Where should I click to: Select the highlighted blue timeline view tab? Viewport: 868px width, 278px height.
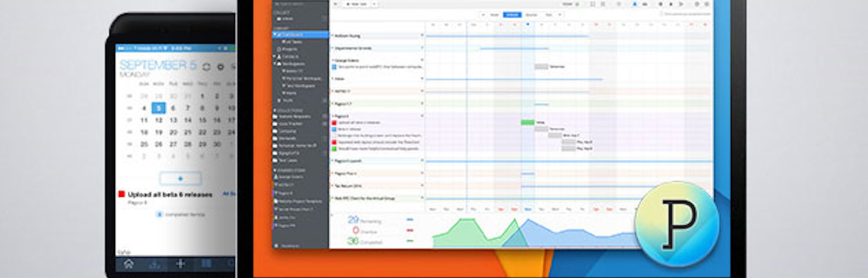click(512, 15)
